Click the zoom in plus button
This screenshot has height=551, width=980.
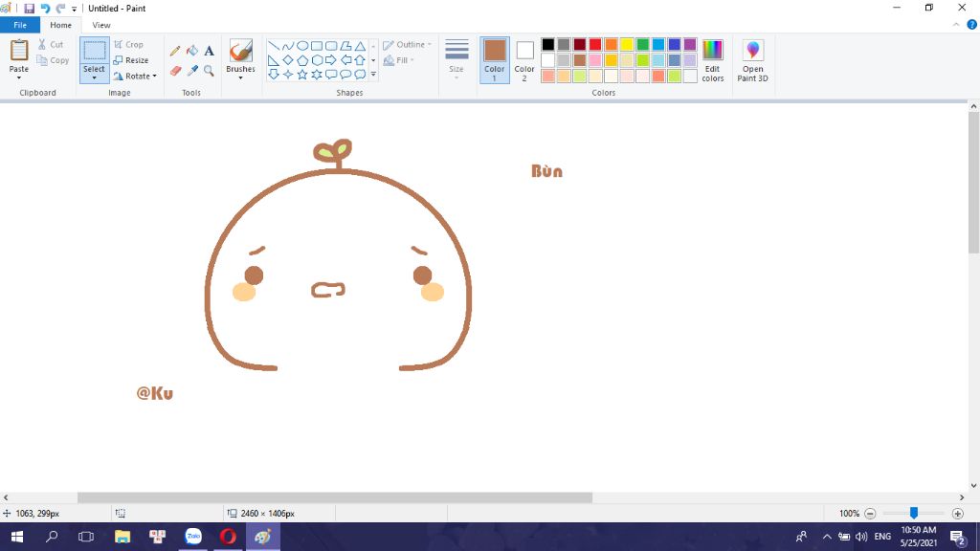(957, 514)
